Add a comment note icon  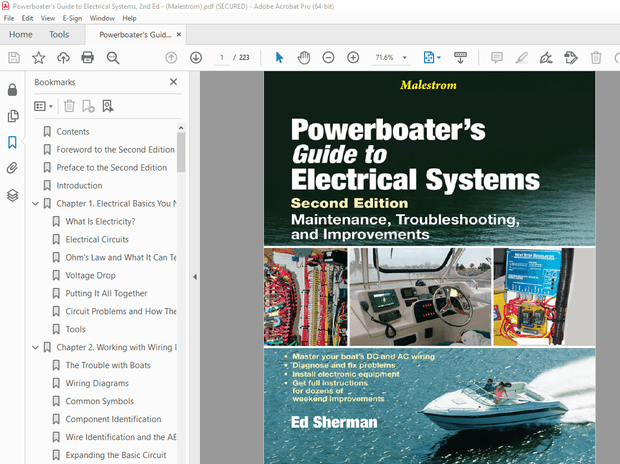[497, 58]
